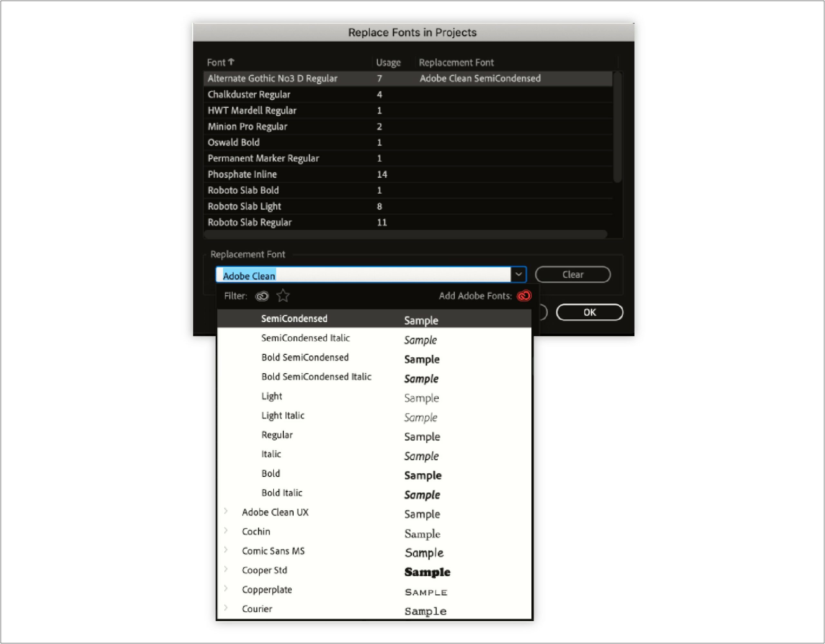Select the Cooper Std font name
Screen dimensions: 825x644
(265, 570)
